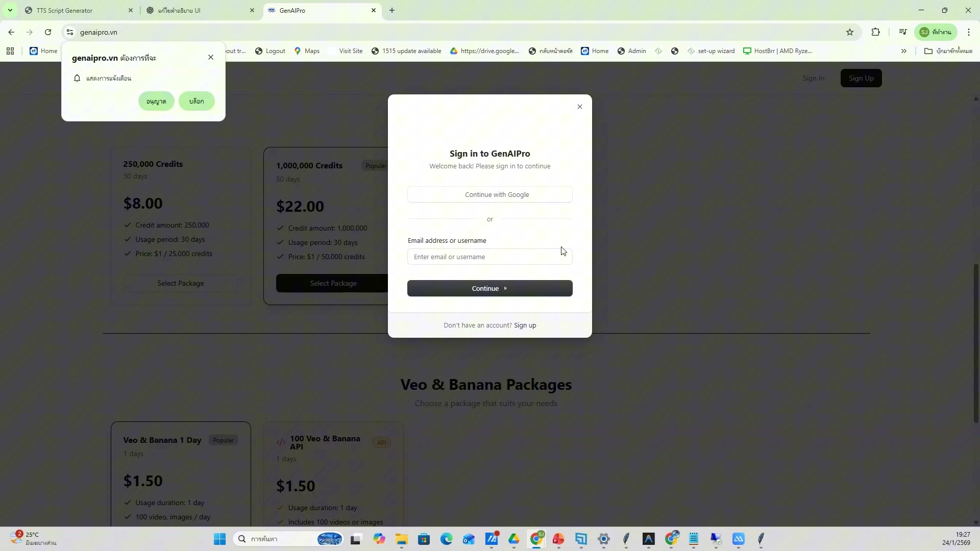Screen dimensions: 980x551
Task: Close the Sign in to GenAIPro dialog
Action: [580, 107]
